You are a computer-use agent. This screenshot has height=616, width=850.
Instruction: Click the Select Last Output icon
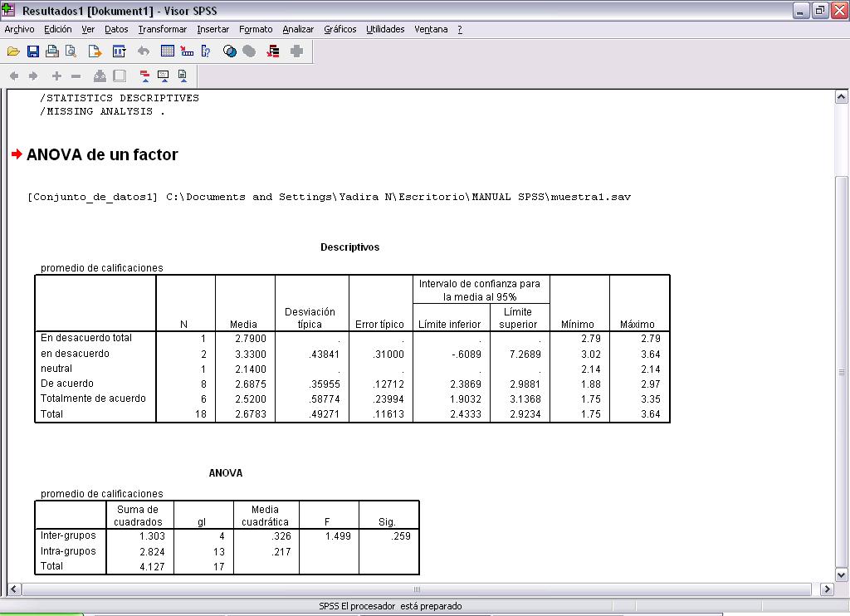click(x=273, y=51)
